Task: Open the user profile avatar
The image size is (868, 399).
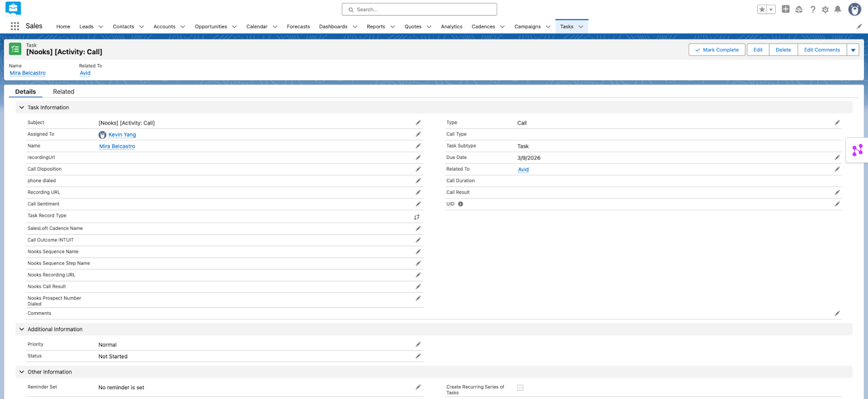Action: tap(854, 9)
